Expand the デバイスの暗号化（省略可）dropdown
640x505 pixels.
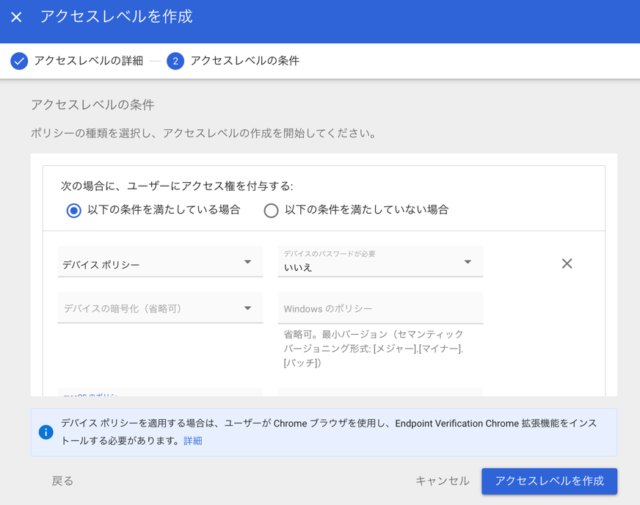(160, 308)
